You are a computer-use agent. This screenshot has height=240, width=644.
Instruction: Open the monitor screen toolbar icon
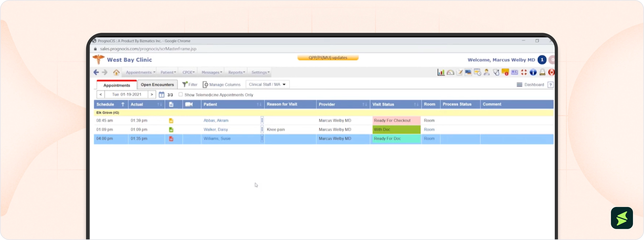(468, 72)
